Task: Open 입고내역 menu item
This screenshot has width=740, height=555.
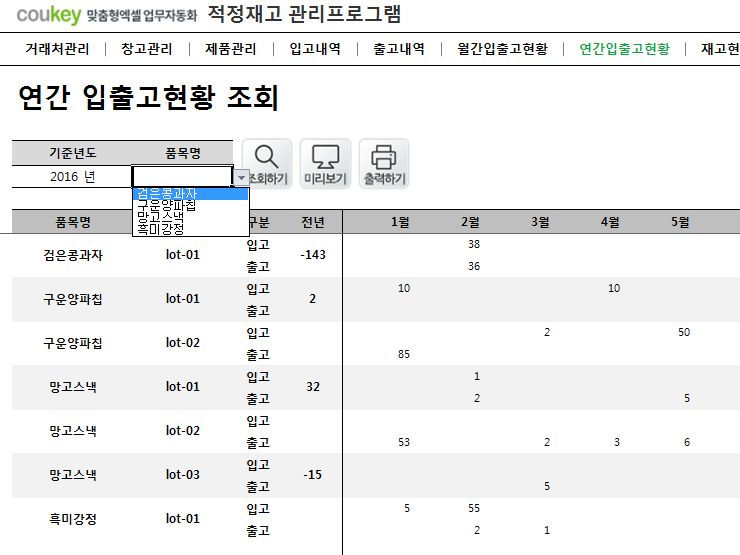Action: [x=315, y=49]
